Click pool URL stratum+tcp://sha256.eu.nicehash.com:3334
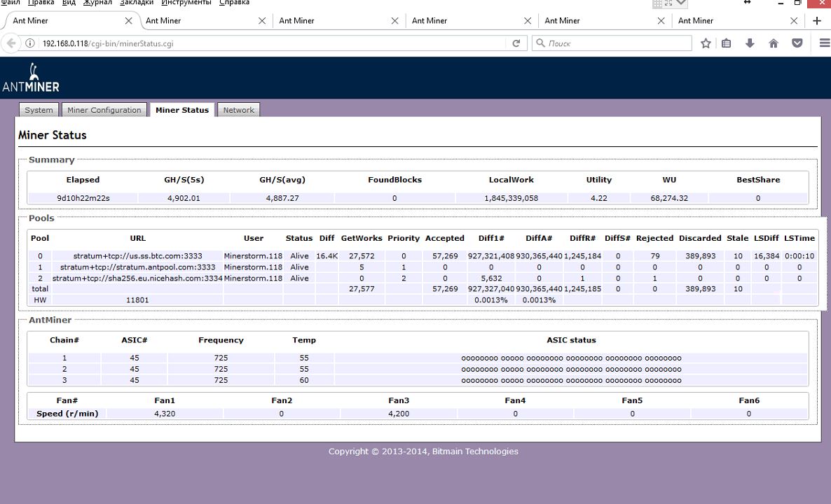Viewport: 831px width, 504px height. click(x=137, y=278)
